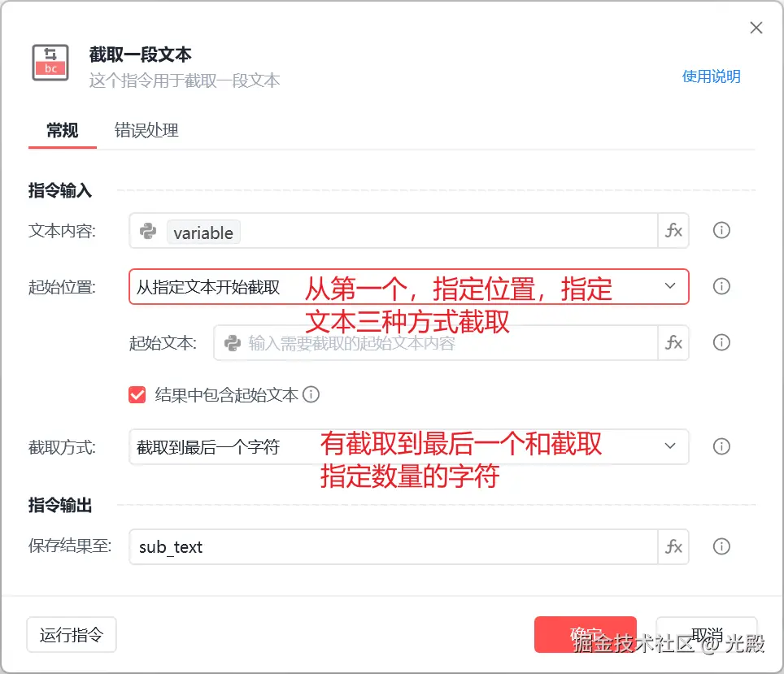This screenshot has width=784, height=674.
Task: Focus the 起始文本 input field
Action: [x=435, y=342]
